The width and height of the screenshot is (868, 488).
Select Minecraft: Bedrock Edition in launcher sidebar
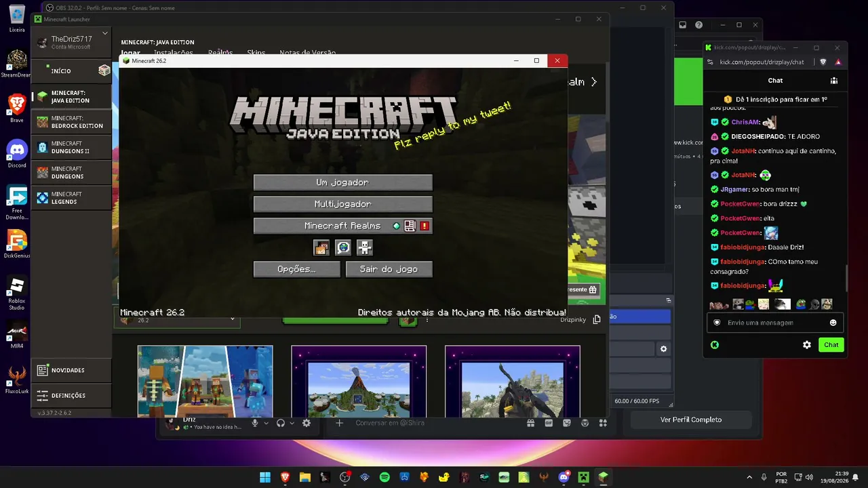pyautogui.click(x=73, y=122)
